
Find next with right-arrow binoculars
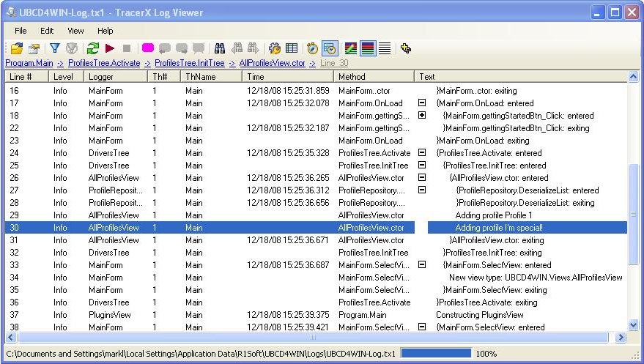[253, 48]
